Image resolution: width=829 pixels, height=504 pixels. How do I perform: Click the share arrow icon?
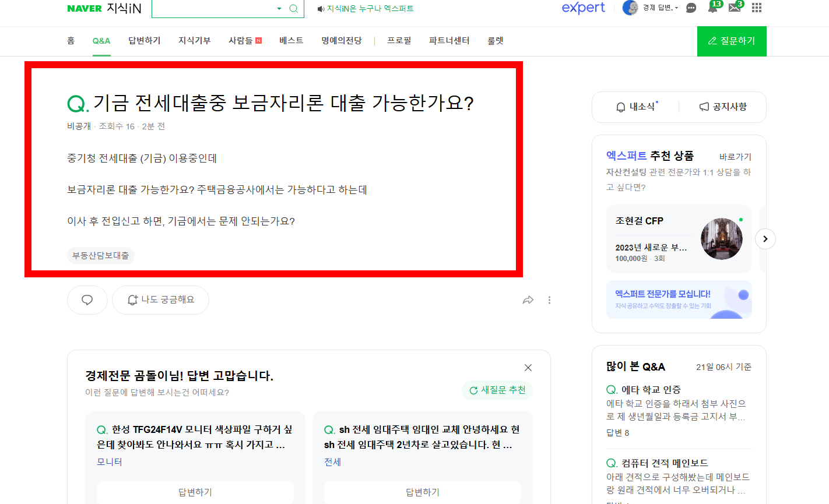[x=528, y=300]
